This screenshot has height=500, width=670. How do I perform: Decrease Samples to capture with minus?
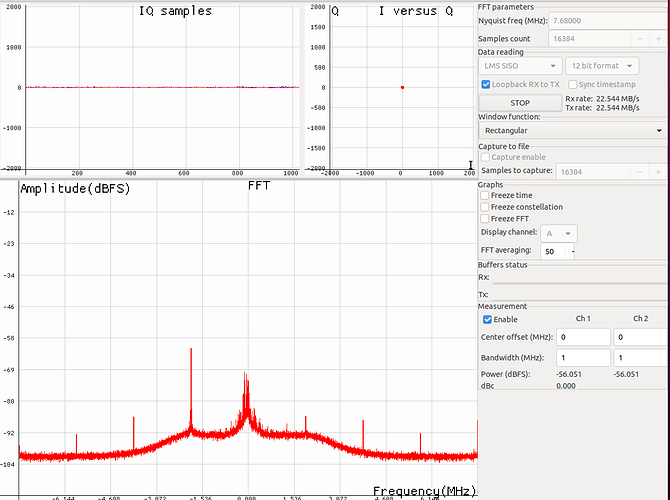point(640,172)
